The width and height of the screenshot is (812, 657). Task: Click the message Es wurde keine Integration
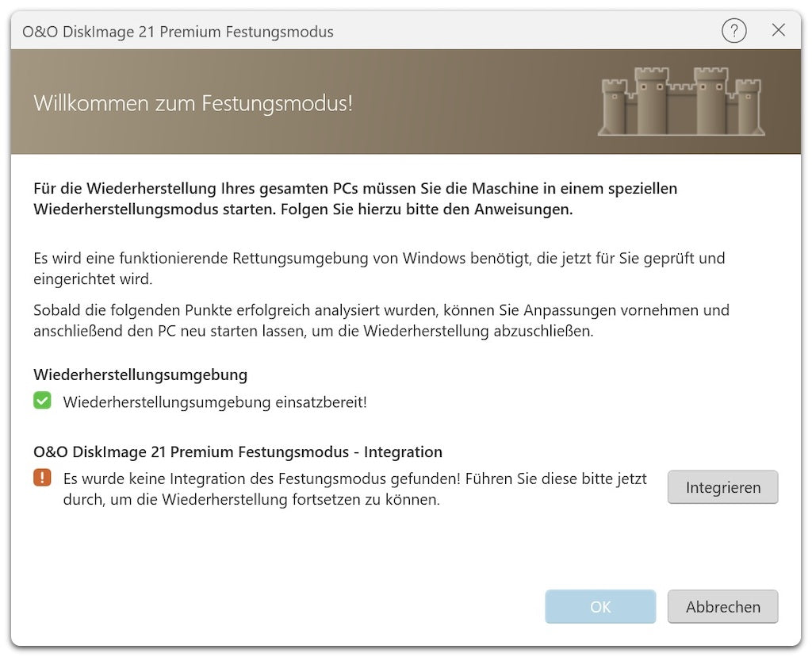(x=354, y=490)
